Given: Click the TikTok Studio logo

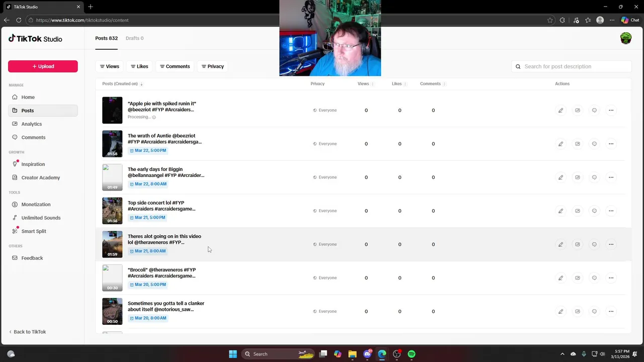Looking at the screenshot, I should click(35, 39).
